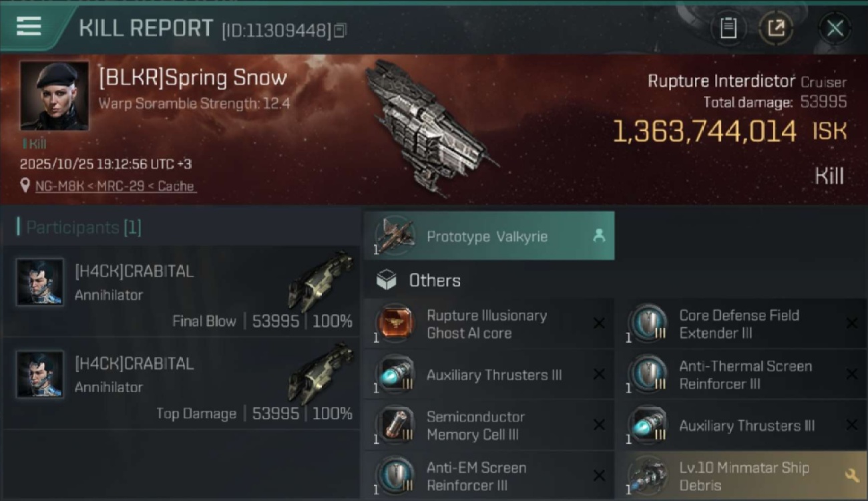The width and height of the screenshot is (868, 501).
Task: Open Anti-Thermal Screen Reinforcer III item
Action: pyautogui.click(x=741, y=375)
